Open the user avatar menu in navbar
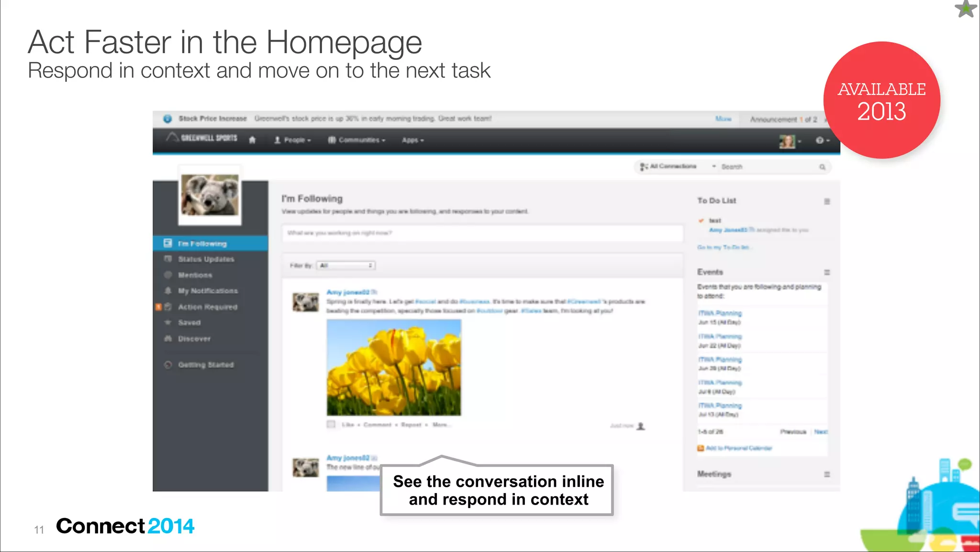980x552 pixels. pyautogui.click(x=790, y=141)
